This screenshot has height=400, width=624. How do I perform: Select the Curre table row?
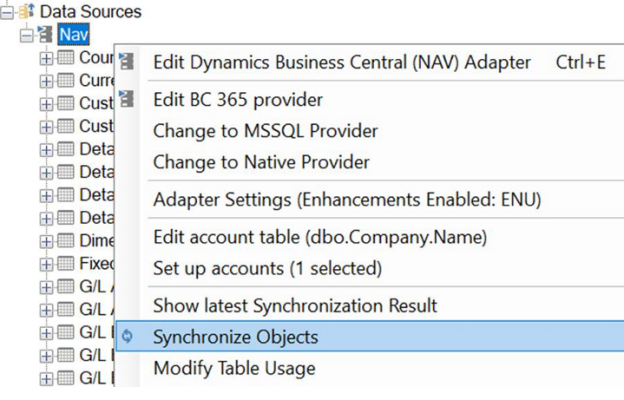coord(97,81)
